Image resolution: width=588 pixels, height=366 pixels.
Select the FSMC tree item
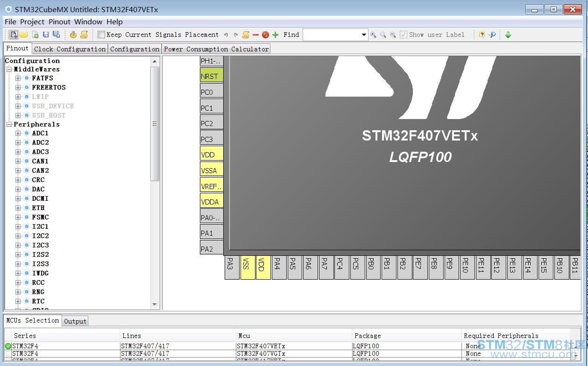pos(40,217)
